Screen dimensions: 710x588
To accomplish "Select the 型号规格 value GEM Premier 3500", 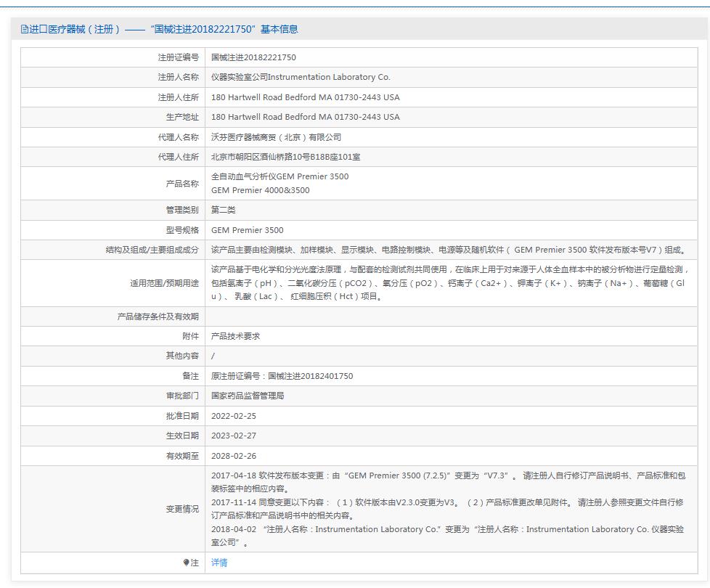I will click(248, 230).
